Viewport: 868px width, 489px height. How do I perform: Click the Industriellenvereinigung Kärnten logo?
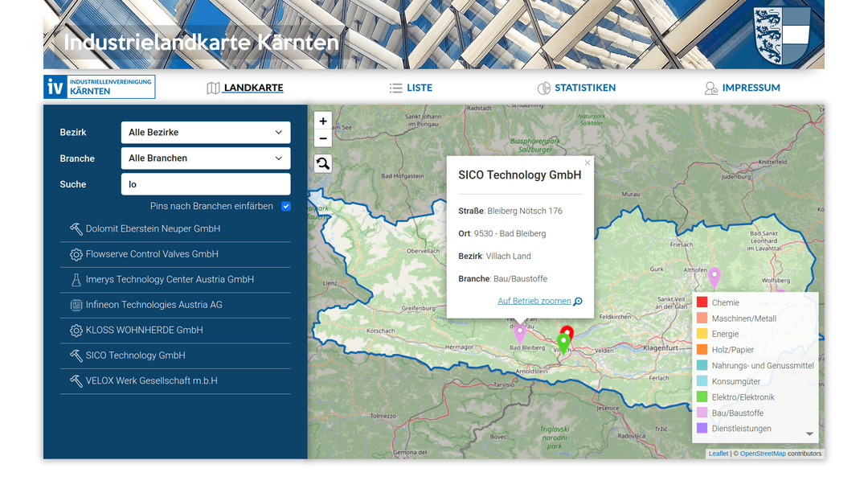(x=100, y=87)
